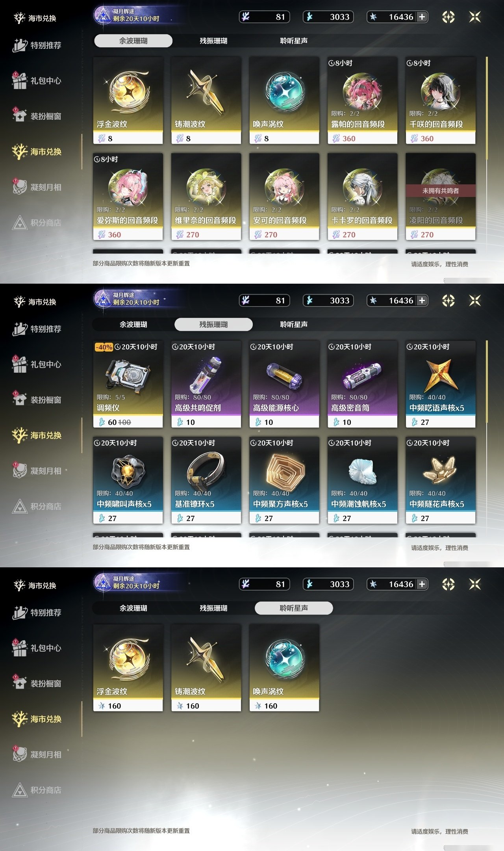504x851 pixels.
Task: Open 高级共鸣促剂 vial item
Action: pos(206,384)
